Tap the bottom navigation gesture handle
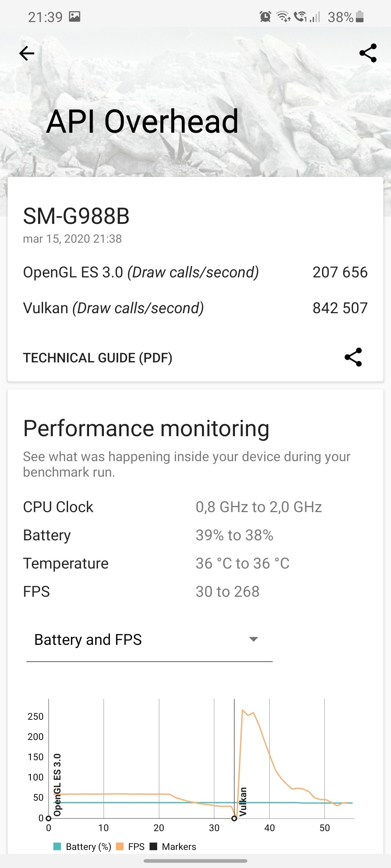Viewport: 391px width, 868px height. point(195,861)
